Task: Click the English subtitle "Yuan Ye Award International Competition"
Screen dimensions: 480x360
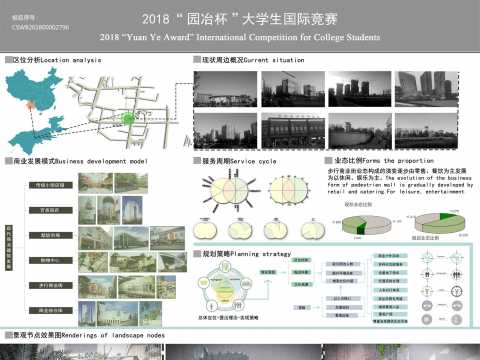Action: click(x=240, y=37)
